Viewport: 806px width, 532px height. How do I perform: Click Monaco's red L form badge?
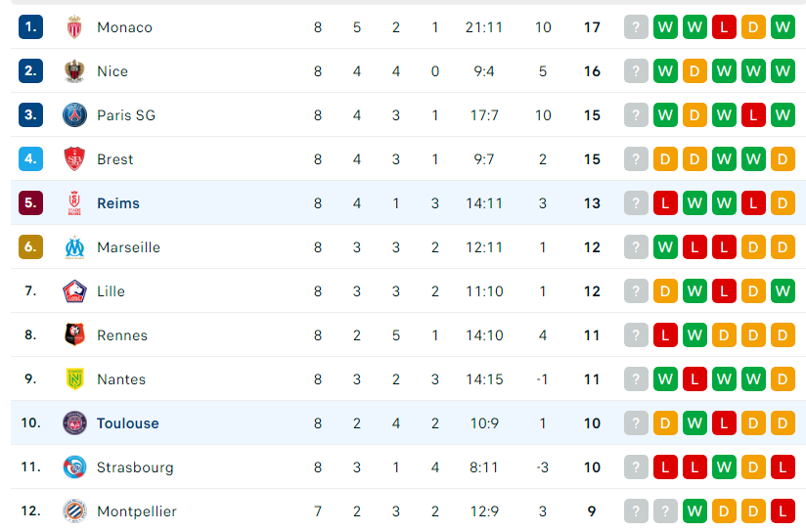[724, 27]
